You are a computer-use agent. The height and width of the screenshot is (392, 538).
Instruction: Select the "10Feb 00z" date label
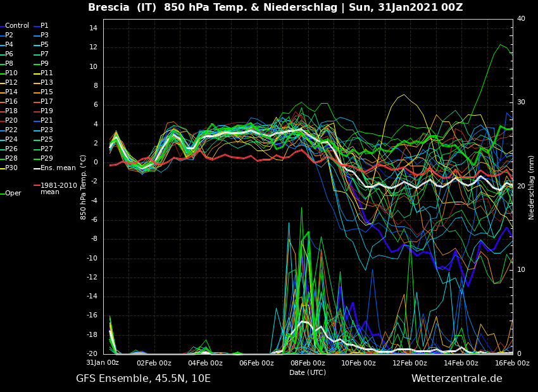click(x=359, y=363)
